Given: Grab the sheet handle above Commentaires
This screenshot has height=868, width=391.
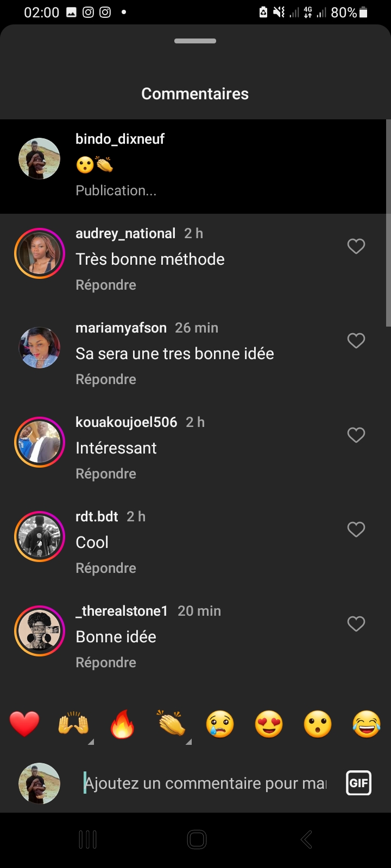Looking at the screenshot, I should coord(195,41).
